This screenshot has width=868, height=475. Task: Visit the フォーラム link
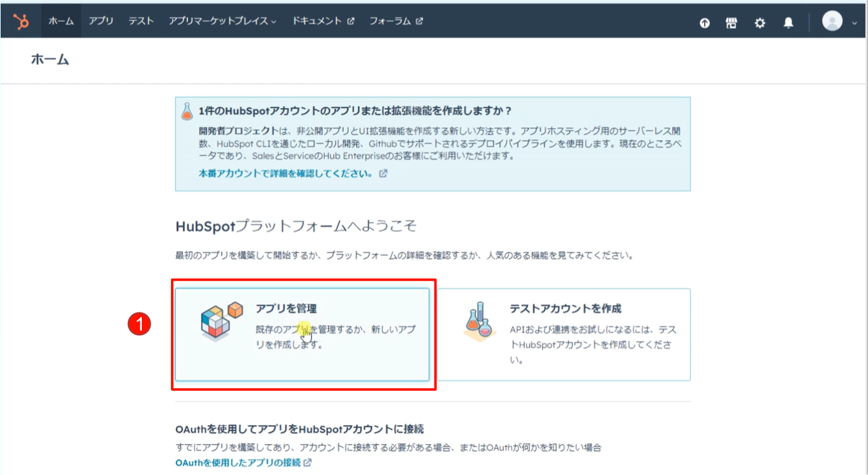pyautogui.click(x=396, y=21)
